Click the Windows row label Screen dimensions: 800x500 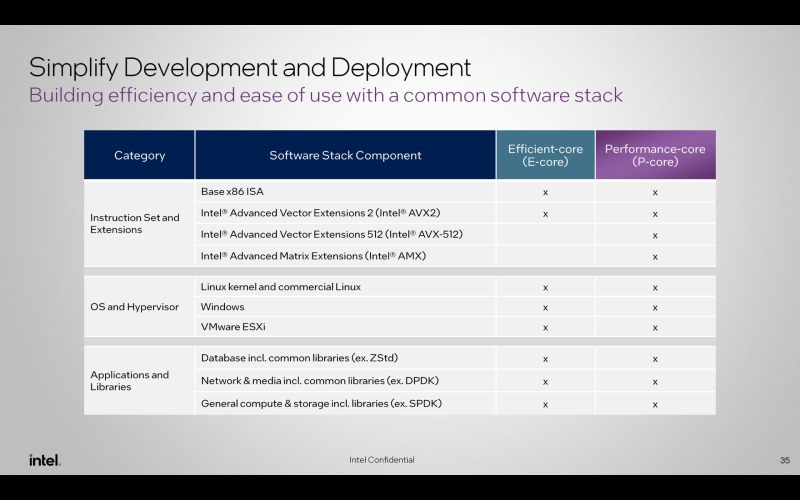pyautogui.click(x=222, y=307)
